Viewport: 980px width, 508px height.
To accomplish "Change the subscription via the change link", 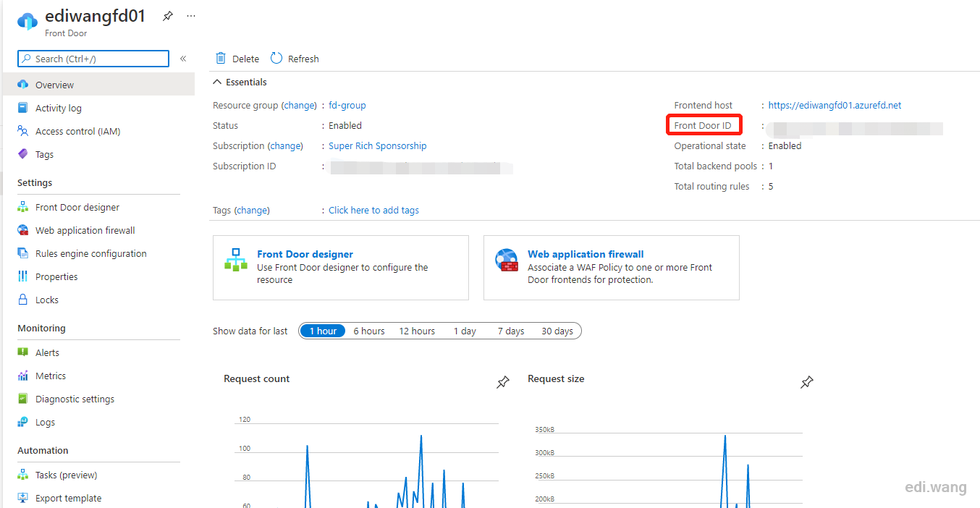I will point(285,146).
